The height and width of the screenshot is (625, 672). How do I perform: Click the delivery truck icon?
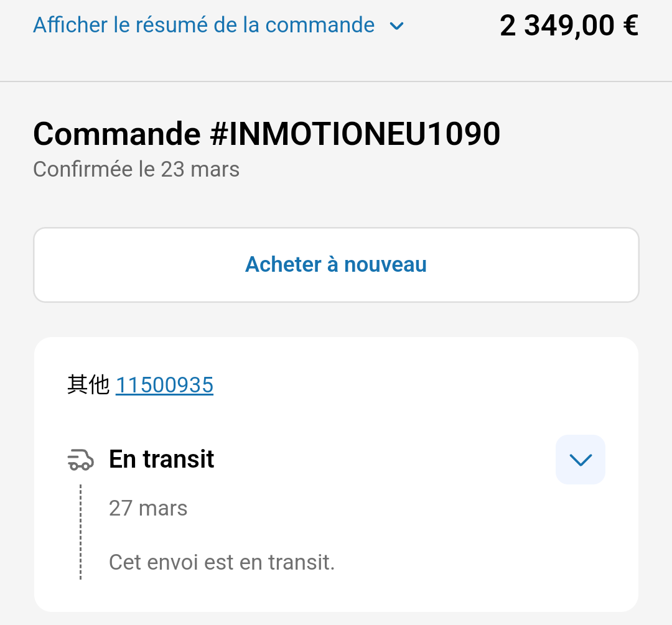80,460
